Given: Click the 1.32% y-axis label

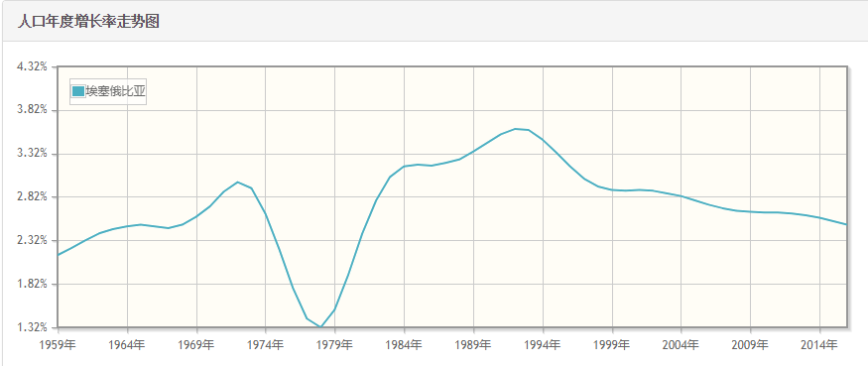Looking at the screenshot, I should (33, 327).
